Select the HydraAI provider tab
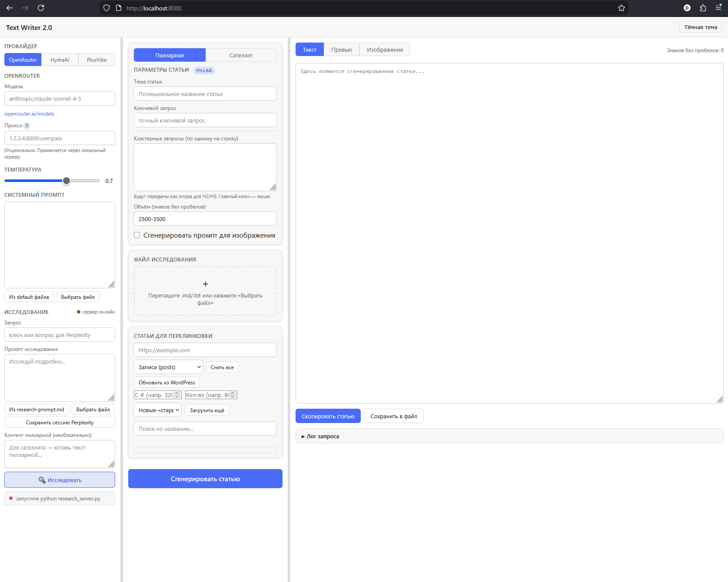This screenshot has height=582, width=728. coord(60,60)
